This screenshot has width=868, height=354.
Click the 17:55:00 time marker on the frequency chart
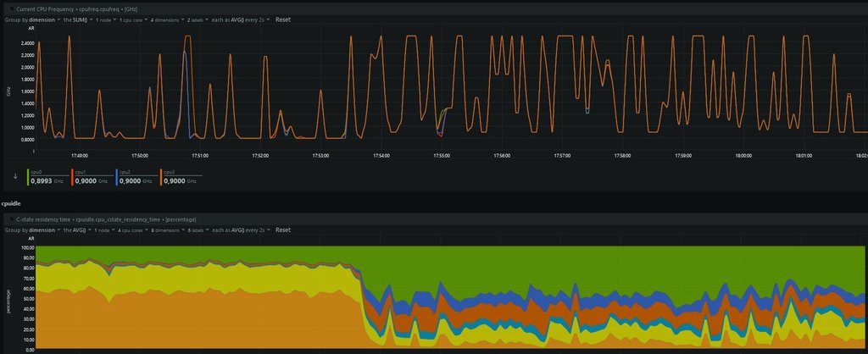[442, 156]
